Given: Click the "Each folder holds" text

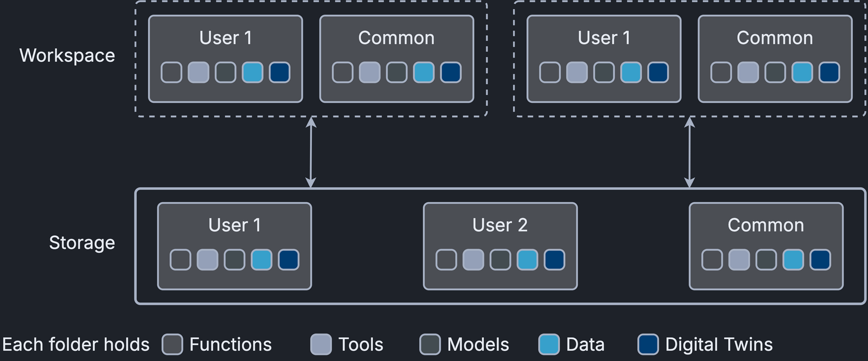Looking at the screenshot, I should click(x=76, y=344).
